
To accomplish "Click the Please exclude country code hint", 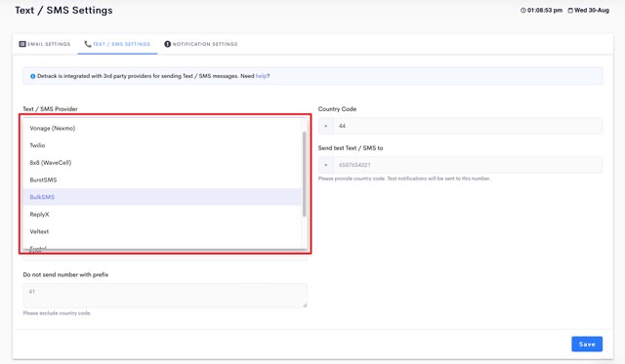I will point(57,313).
